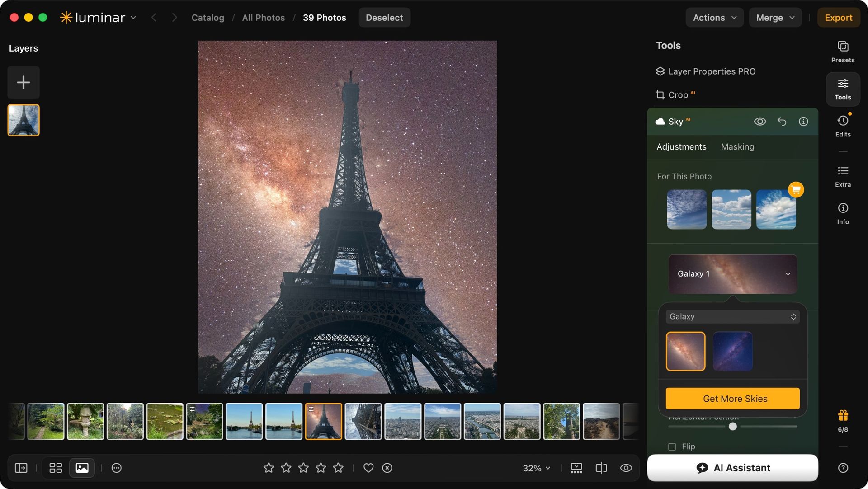The width and height of the screenshot is (868, 489).
Task: Click the Deselect button
Action: (384, 18)
